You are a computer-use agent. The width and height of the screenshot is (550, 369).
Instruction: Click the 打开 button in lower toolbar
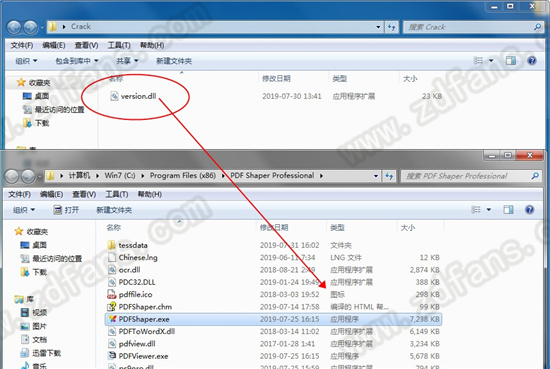[x=66, y=210]
